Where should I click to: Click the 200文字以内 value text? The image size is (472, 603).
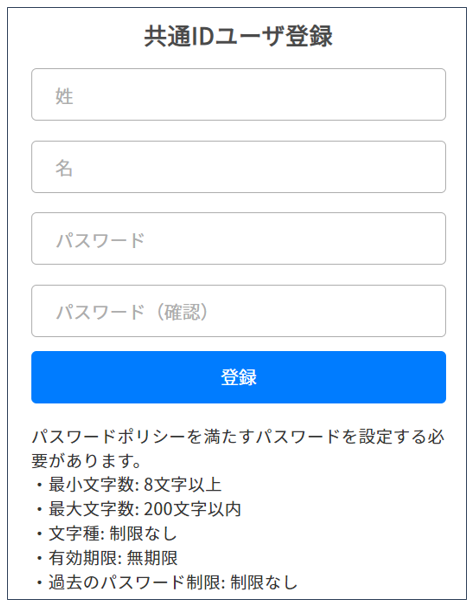point(192,509)
